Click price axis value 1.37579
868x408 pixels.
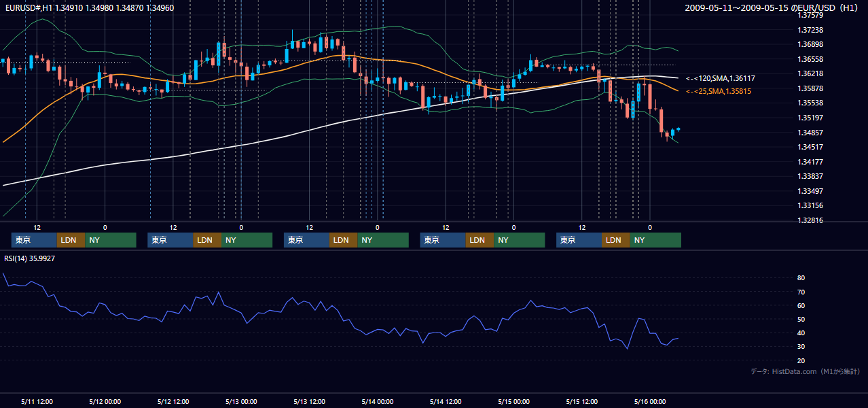(810, 16)
